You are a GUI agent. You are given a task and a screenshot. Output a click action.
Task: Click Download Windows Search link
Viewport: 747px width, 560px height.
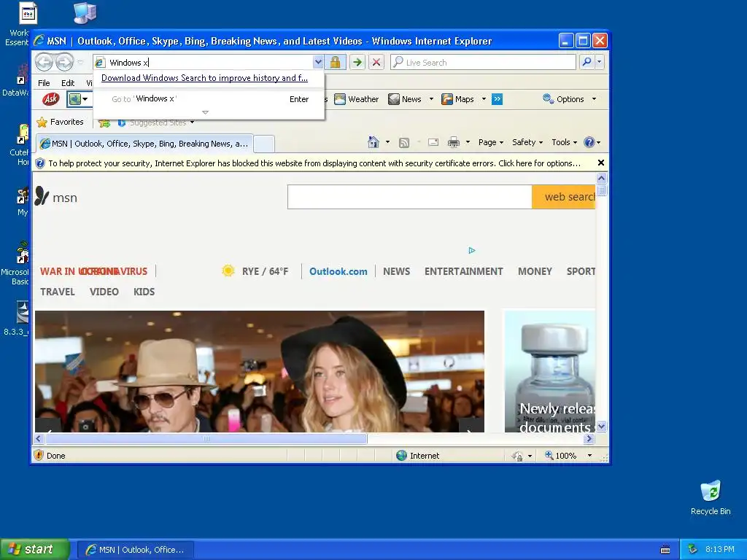[204, 77]
